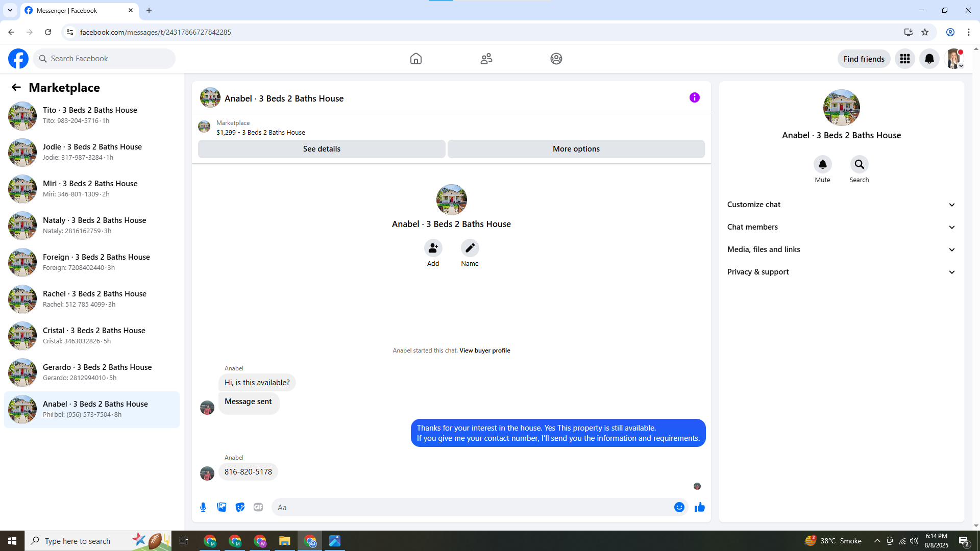Open the Facebook apps menu grid
This screenshot has width=980, height=551.
point(904,59)
